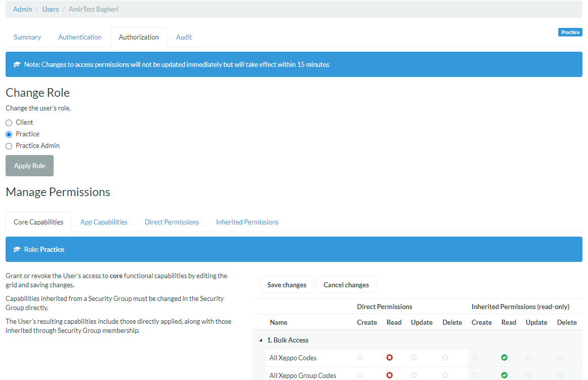Go to Users breadcrumb link
The width and height of the screenshot is (588, 380).
pos(51,9)
